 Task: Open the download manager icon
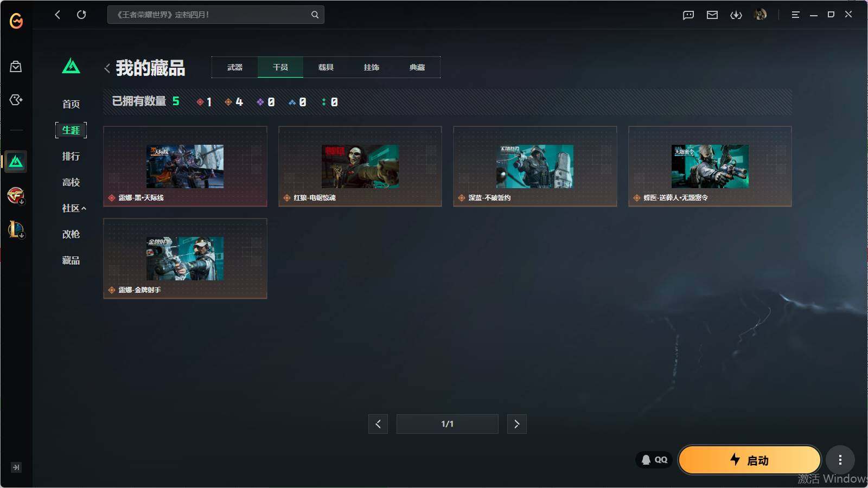(736, 15)
